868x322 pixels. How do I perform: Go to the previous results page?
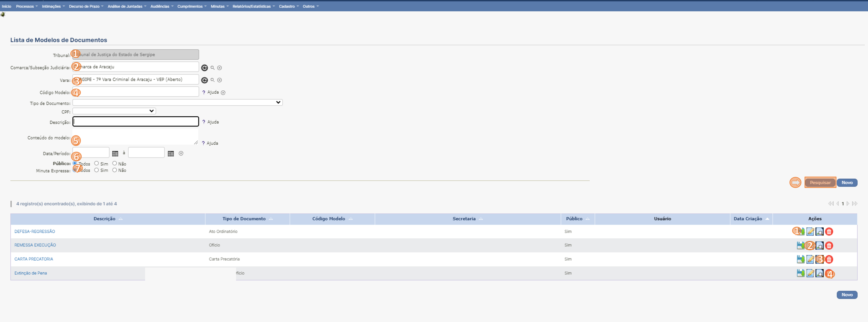(x=837, y=204)
